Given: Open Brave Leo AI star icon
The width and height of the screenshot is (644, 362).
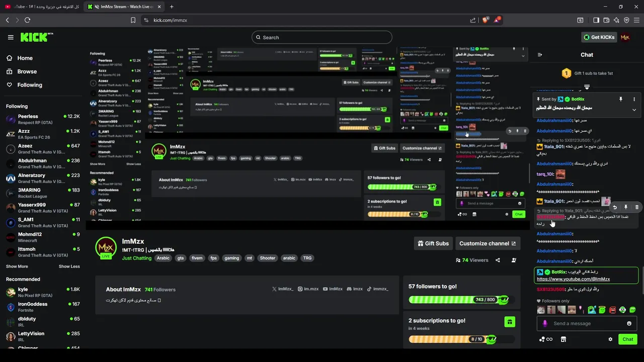Looking at the screenshot, I should 616,20.
